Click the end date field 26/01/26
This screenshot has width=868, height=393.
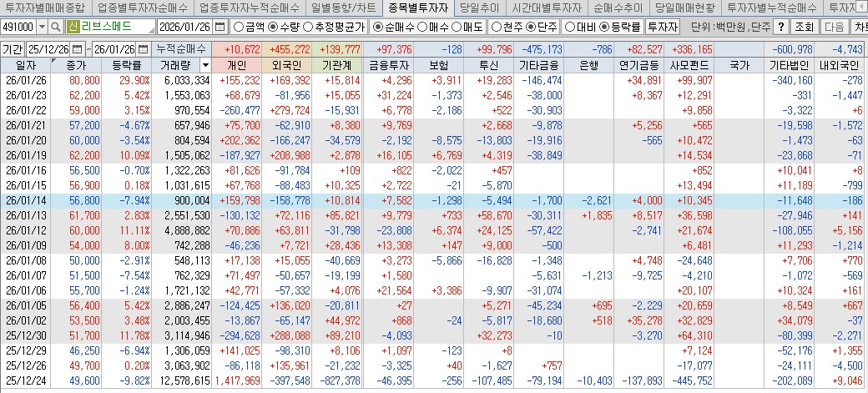114,48
